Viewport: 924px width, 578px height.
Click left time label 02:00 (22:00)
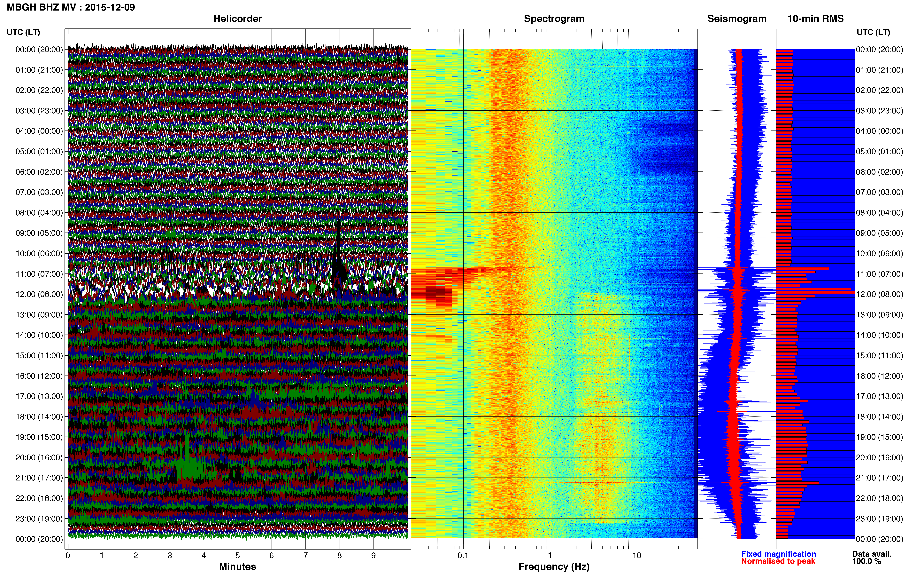tap(39, 90)
